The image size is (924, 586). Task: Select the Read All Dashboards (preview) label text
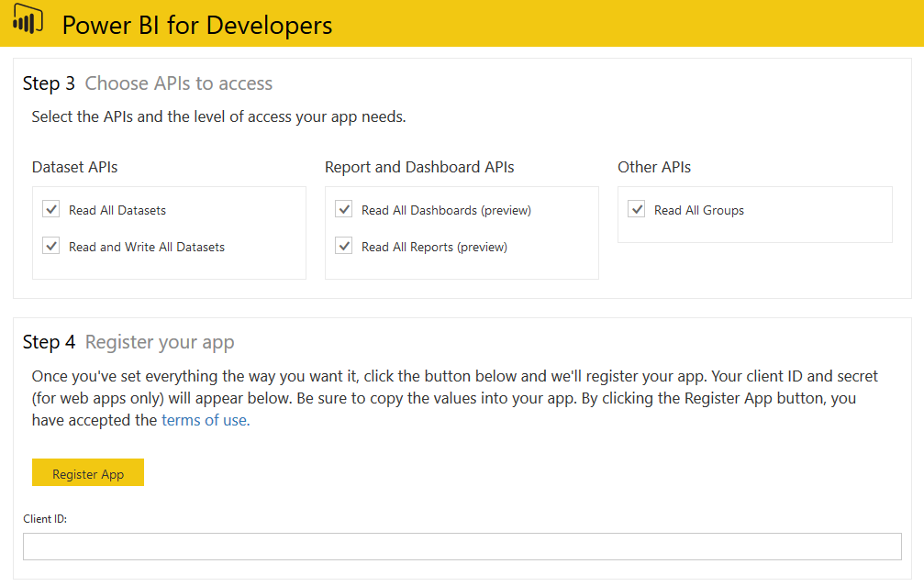click(446, 210)
